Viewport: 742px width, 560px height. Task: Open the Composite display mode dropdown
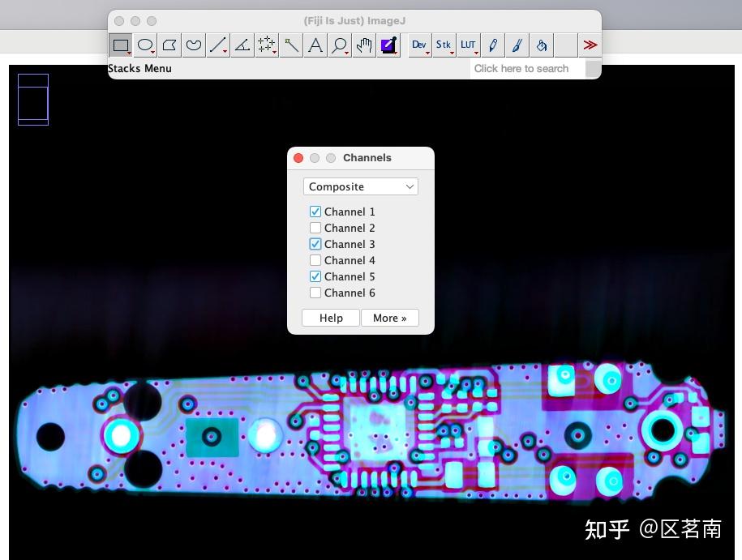click(x=360, y=186)
